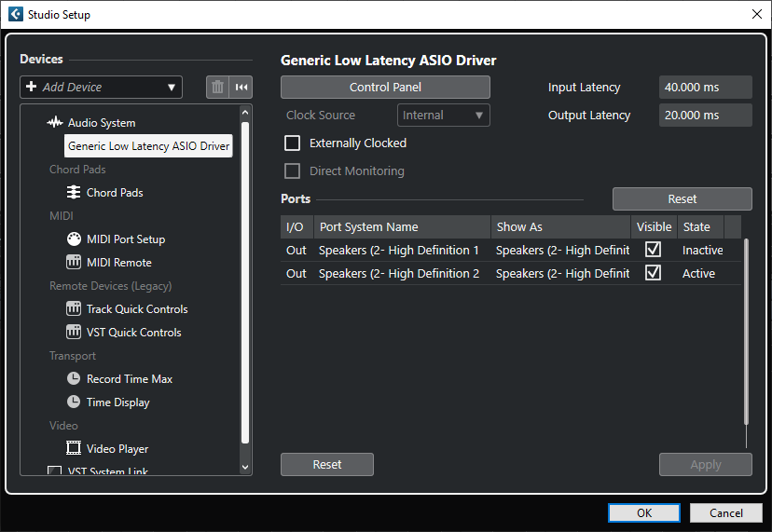Image resolution: width=772 pixels, height=532 pixels.
Task: Toggle the Direct Monitoring checkbox
Action: [x=293, y=171]
